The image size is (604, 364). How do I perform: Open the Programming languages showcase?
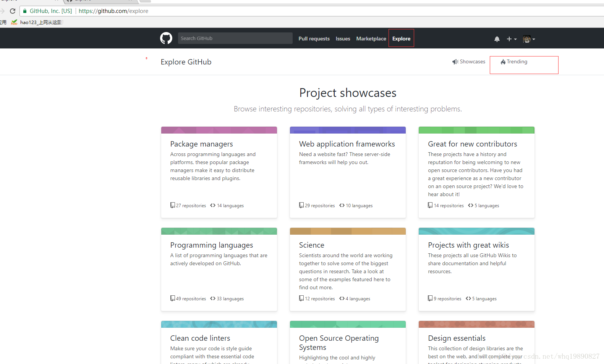pos(212,245)
